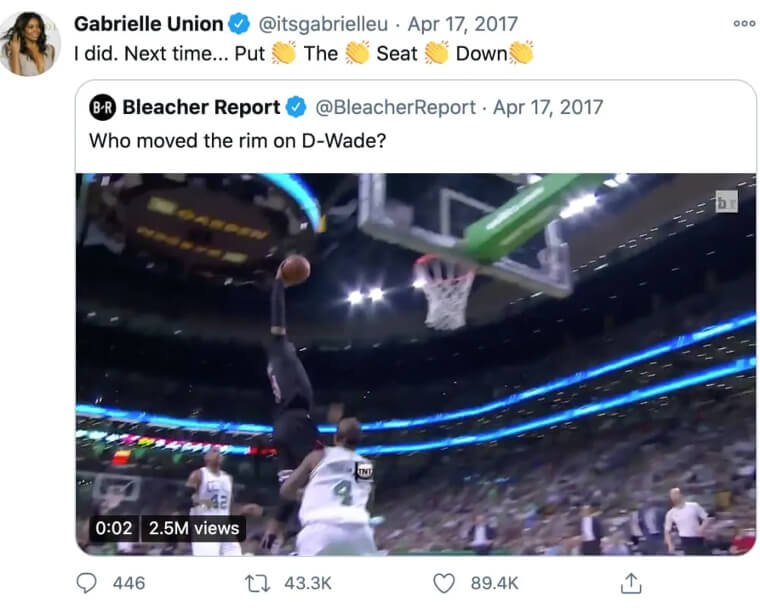The width and height of the screenshot is (760, 608).
Task: Click the B-R Bleacher Report logo avatar
Action: [103, 107]
